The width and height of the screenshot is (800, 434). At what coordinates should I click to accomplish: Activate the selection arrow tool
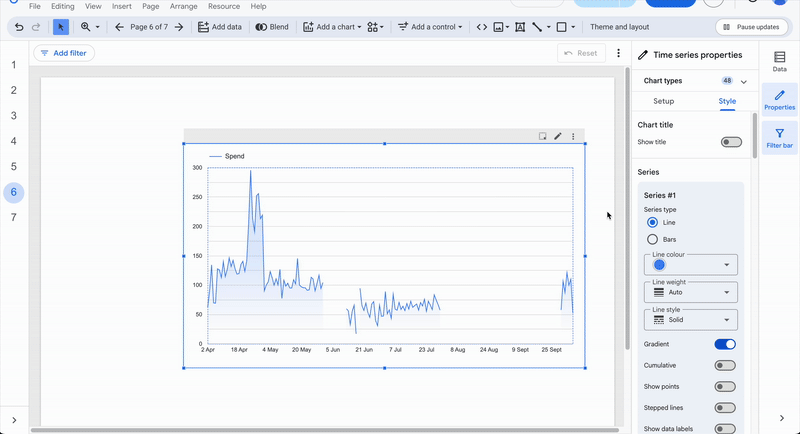[x=61, y=27]
